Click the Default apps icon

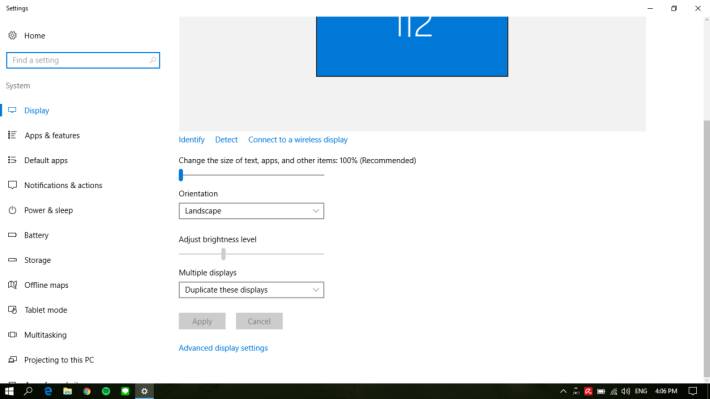coord(12,160)
